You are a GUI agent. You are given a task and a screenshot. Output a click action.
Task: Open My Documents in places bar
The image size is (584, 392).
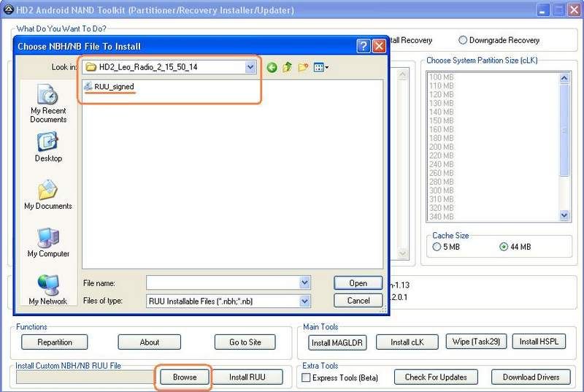pyautogui.click(x=48, y=195)
